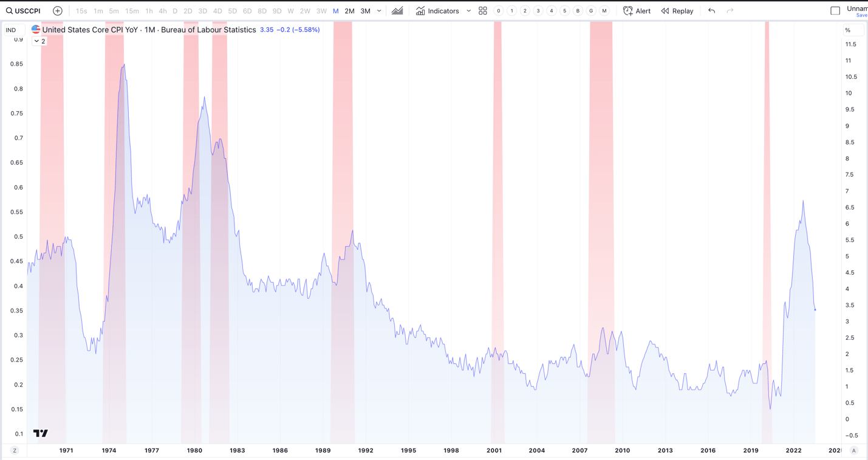Select the 4D interval
This screenshot has width=868, height=460.
click(217, 11)
